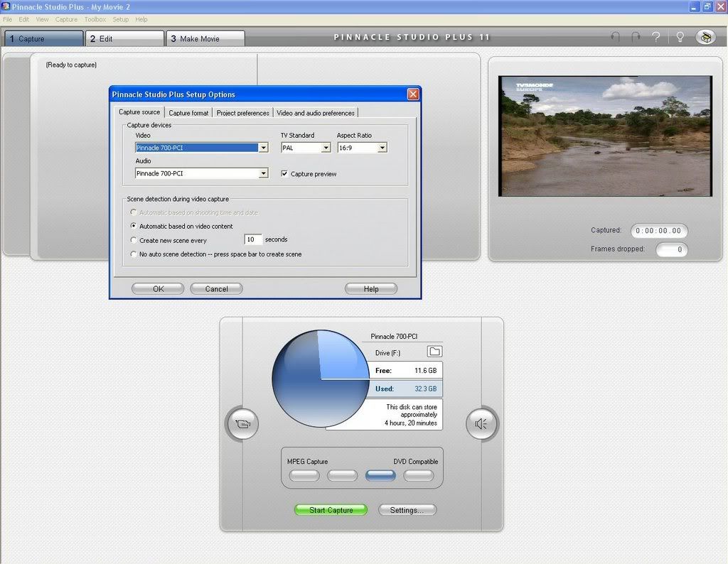Image resolution: width=728 pixels, height=564 pixels.
Task: Open the Toolbox menu
Action: [95, 19]
